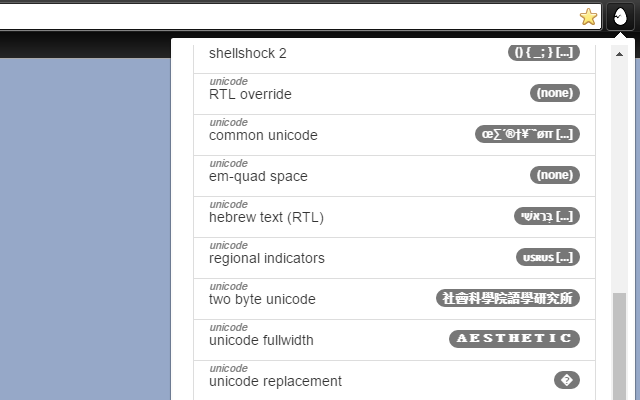
Task: Click the popup's vertical scrollbar thumb
Action: [620, 345]
